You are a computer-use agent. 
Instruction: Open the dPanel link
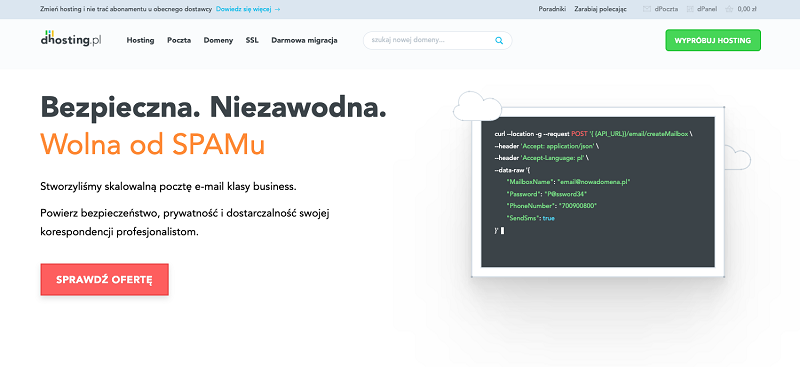(707, 9)
